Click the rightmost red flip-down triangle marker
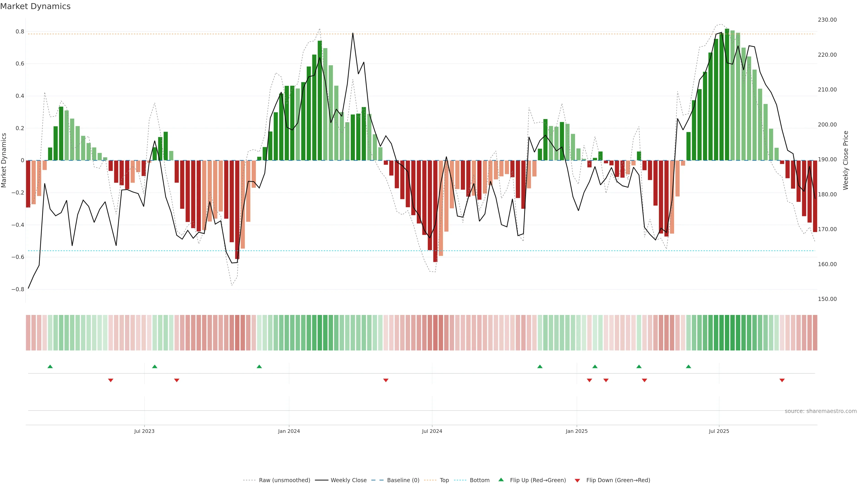This screenshot has height=488, width=868. 782,380
